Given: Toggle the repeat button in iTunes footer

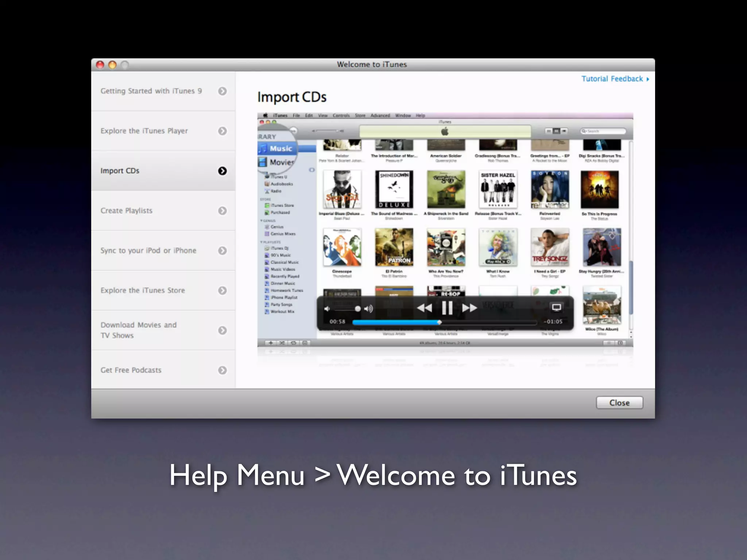Looking at the screenshot, I should coord(293,343).
